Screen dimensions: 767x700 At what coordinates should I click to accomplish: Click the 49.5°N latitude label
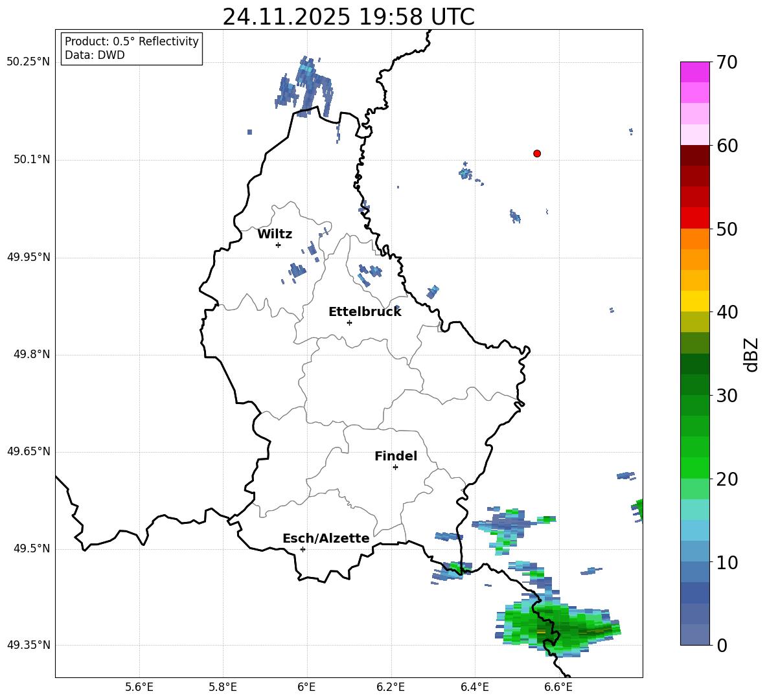pos(32,548)
